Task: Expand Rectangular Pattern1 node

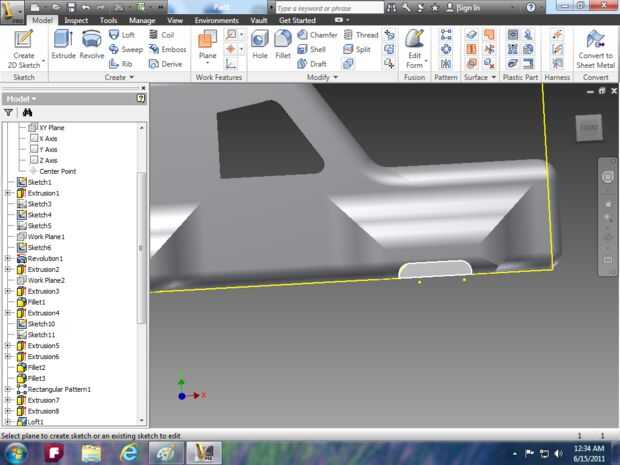Action: [8, 389]
